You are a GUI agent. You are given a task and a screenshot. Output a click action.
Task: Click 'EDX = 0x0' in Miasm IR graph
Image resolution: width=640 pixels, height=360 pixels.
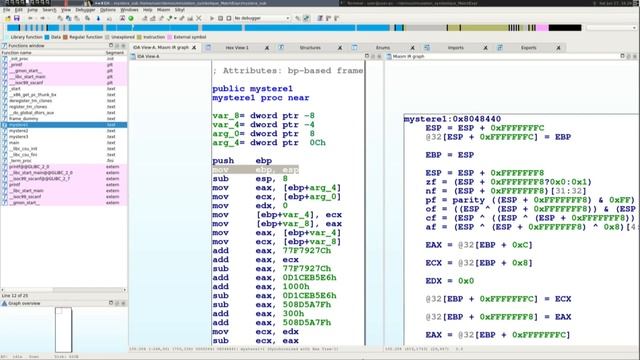449,281
